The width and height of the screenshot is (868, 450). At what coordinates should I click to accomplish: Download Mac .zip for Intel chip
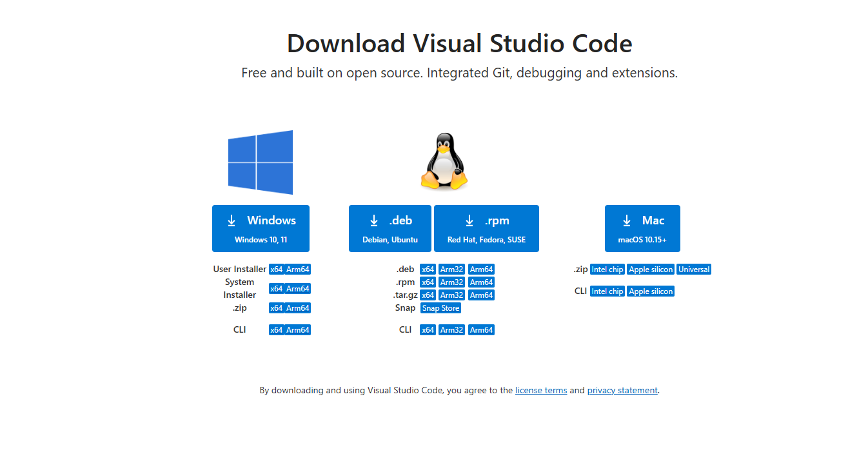point(607,269)
